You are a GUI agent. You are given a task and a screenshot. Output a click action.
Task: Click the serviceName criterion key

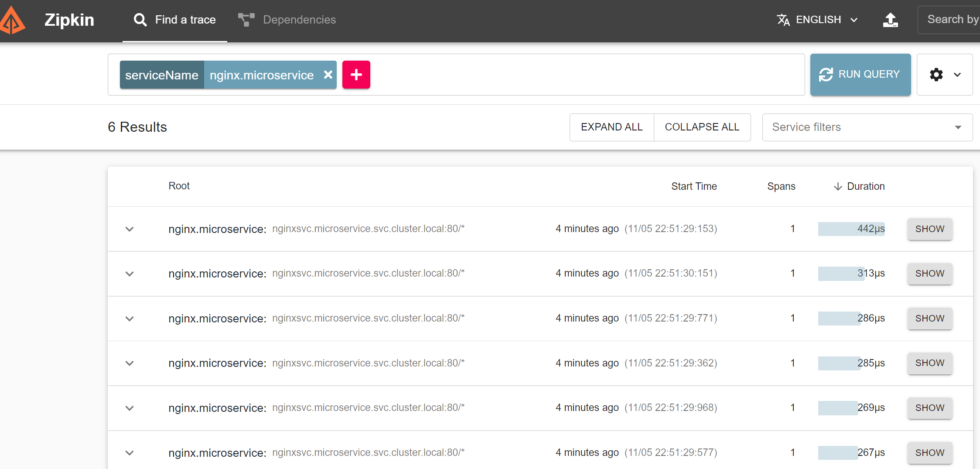coord(162,75)
